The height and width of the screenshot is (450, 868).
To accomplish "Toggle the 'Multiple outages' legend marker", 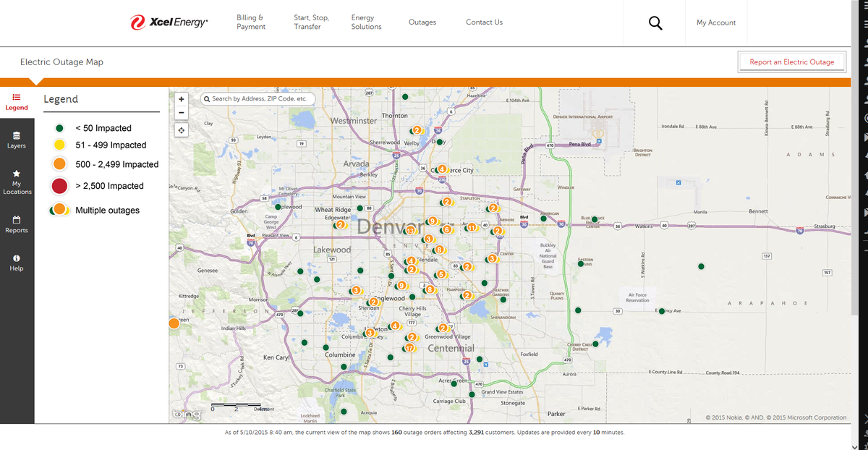I will 59,210.
